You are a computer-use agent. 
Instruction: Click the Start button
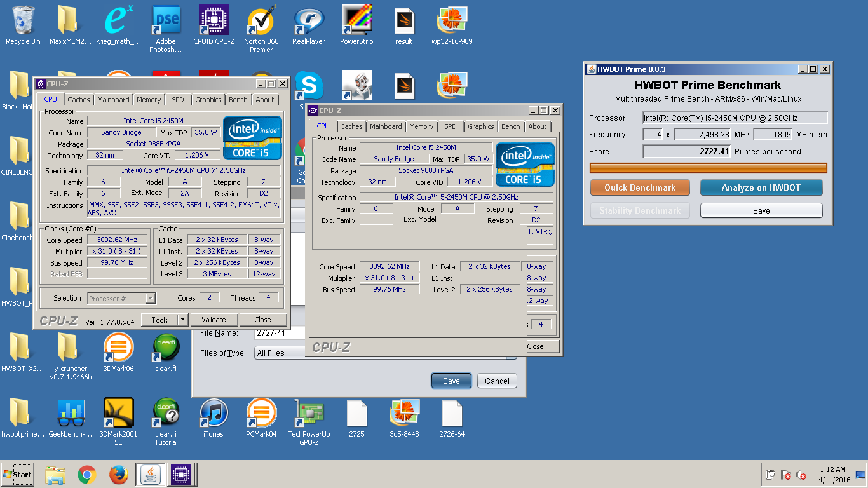18,475
